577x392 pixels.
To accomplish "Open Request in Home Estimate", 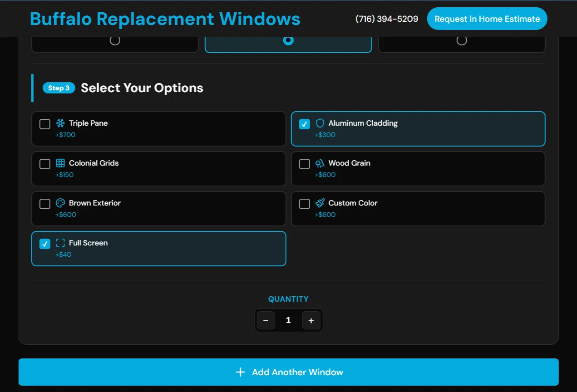I will (487, 19).
